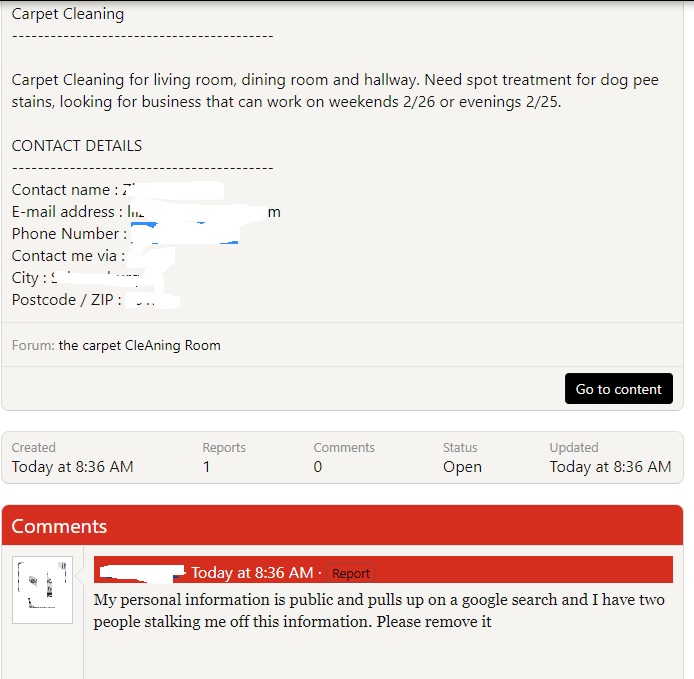Click Report link in the comment header

click(351, 574)
